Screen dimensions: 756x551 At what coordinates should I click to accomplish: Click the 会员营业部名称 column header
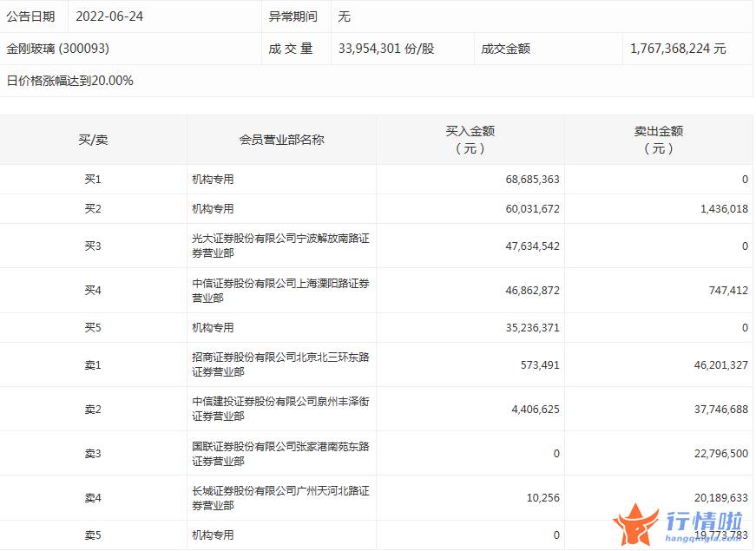[x=281, y=140]
